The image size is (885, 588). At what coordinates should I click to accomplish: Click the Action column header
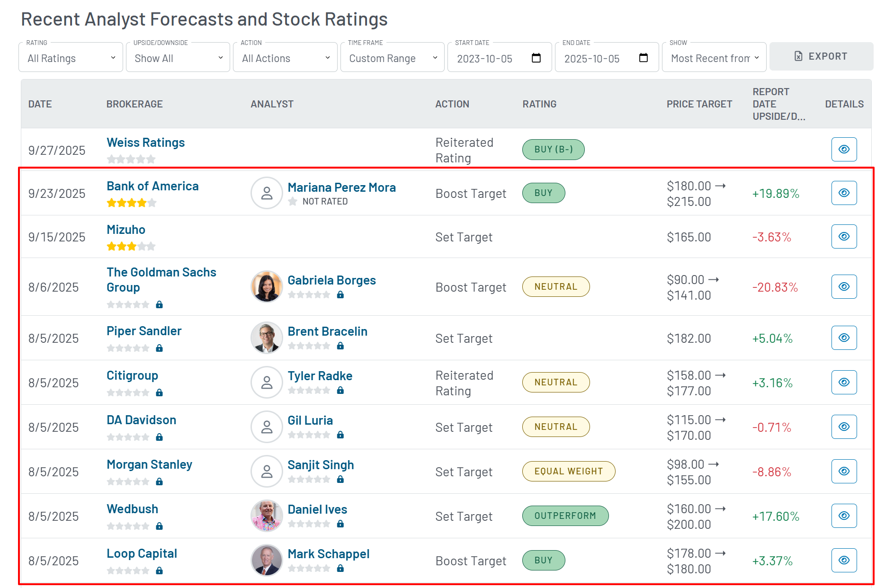click(x=452, y=104)
